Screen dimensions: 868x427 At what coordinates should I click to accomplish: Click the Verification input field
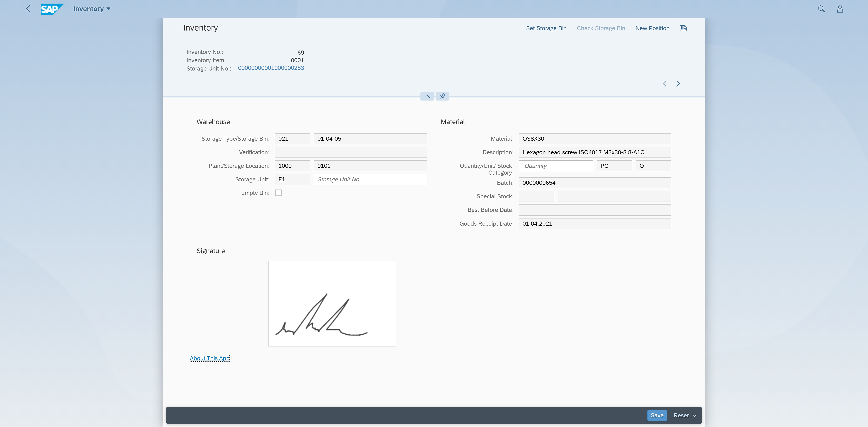coord(351,152)
